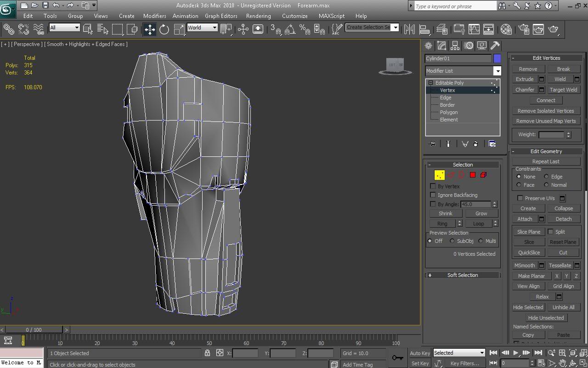Click Bind to Space Warp icon
588x368 pixels.
pyautogui.click(x=39, y=29)
